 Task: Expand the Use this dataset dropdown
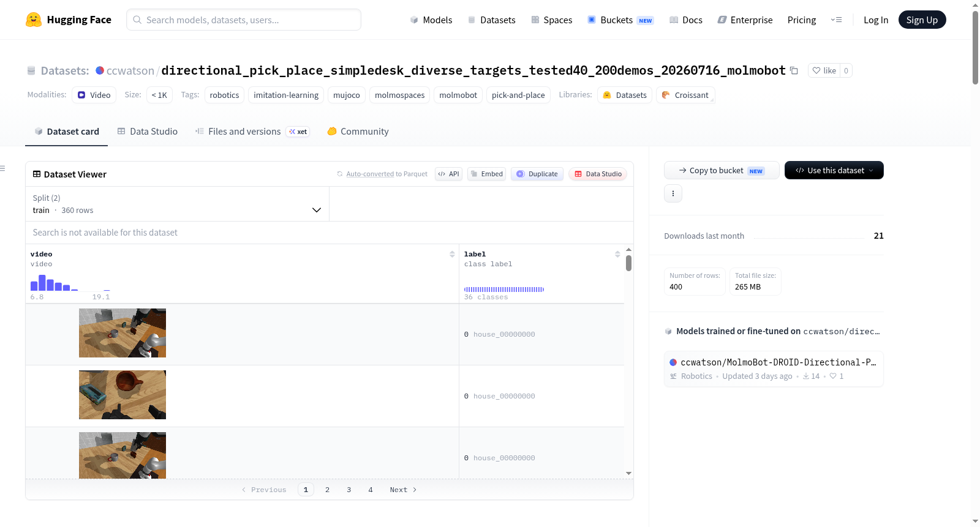pyautogui.click(x=834, y=170)
